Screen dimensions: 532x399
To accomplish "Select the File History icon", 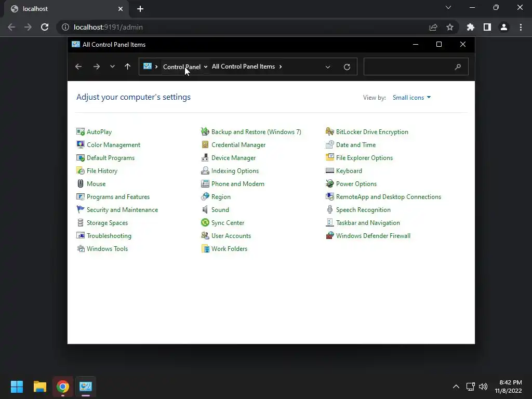I will coord(81,170).
